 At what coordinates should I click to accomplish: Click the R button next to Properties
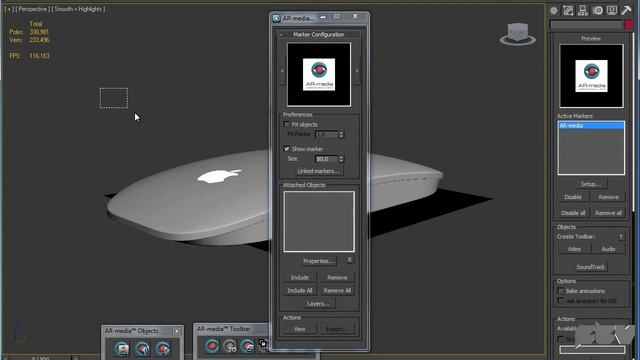coord(350,260)
